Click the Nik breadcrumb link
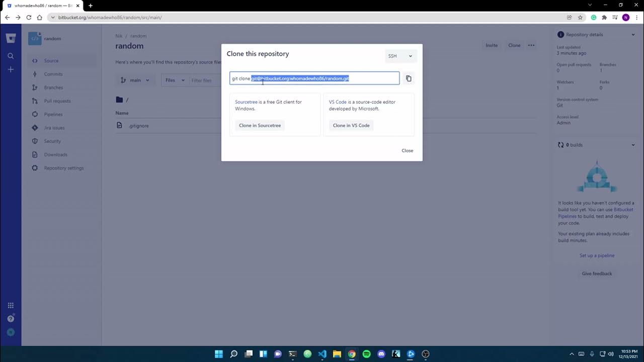The height and width of the screenshot is (362, 644). tap(119, 36)
